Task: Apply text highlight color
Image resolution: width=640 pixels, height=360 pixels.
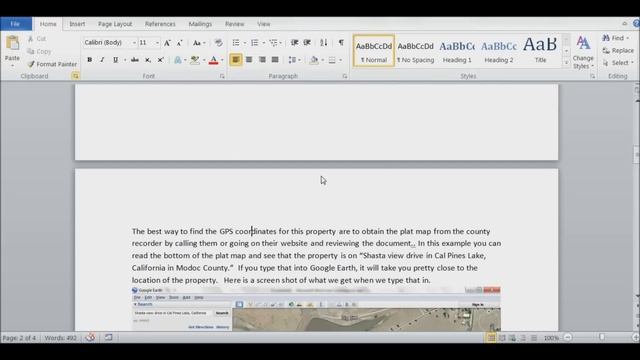Action: pos(195,60)
